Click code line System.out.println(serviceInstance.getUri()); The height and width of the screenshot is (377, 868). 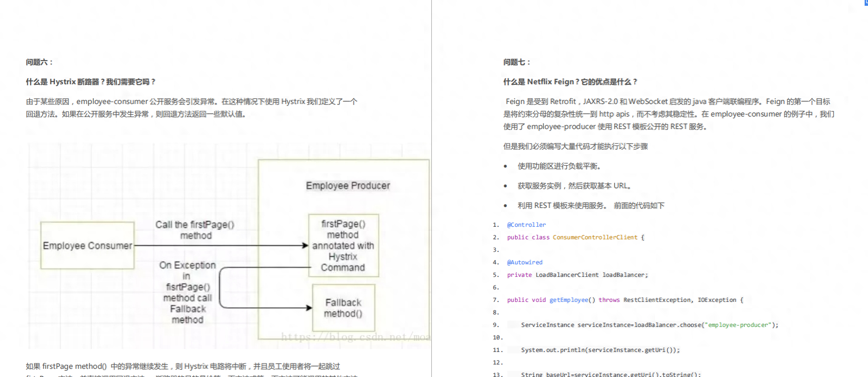point(601,350)
